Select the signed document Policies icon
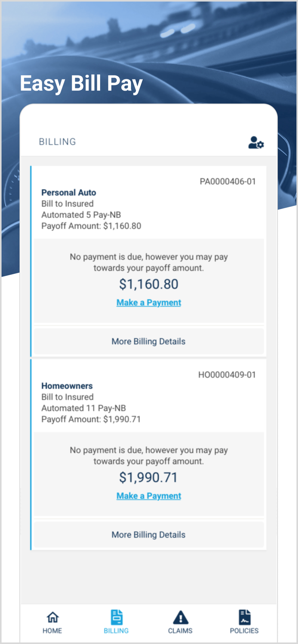The width and height of the screenshot is (298, 644). pyautogui.click(x=244, y=616)
